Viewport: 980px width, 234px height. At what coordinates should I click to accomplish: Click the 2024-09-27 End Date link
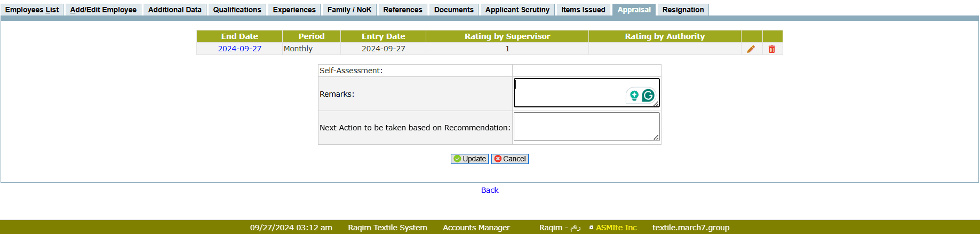pos(240,49)
